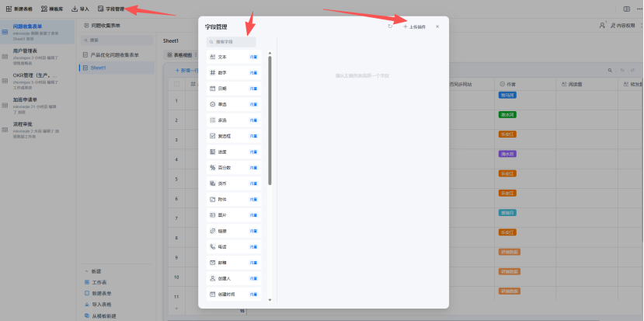Click the 作者 column header
Image resolution: width=644 pixels, height=321 pixels.
pos(525,84)
